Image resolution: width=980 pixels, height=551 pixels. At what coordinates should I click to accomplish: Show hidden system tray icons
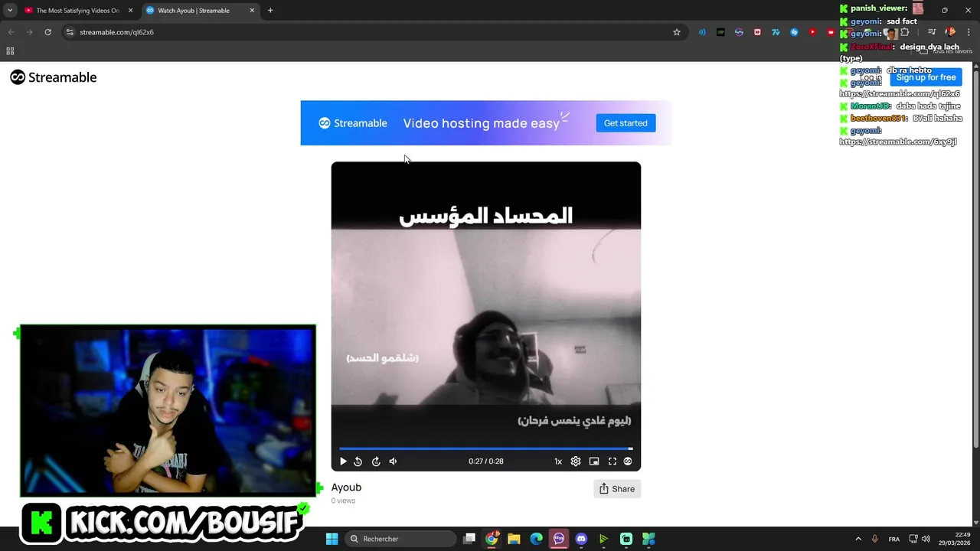coord(858,539)
